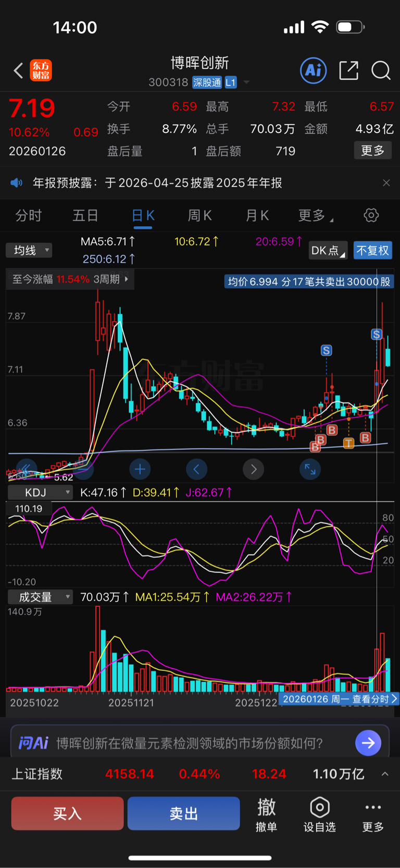
Task: Tap the fullscreen expand chart icon
Action: click(x=310, y=470)
